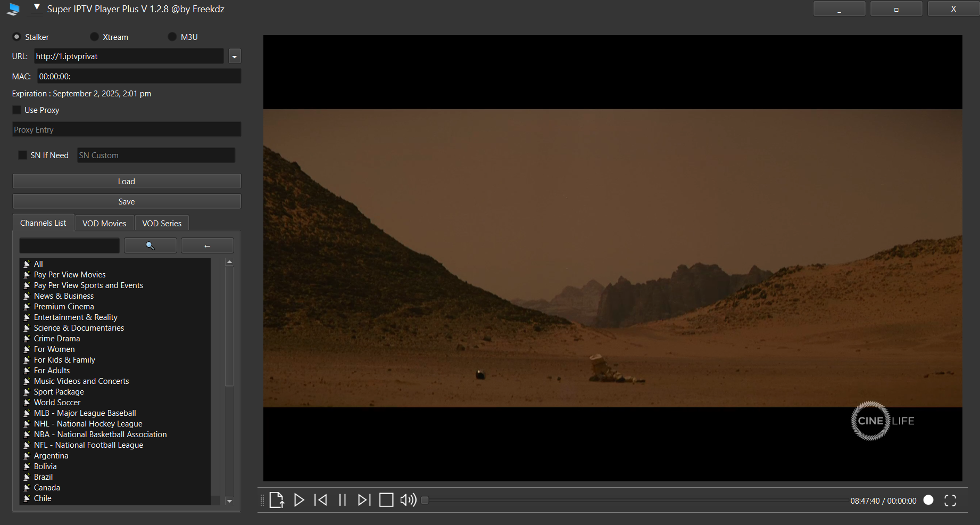Screen dimensions: 980x525
Task: Pause the current stream
Action: (x=343, y=500)
